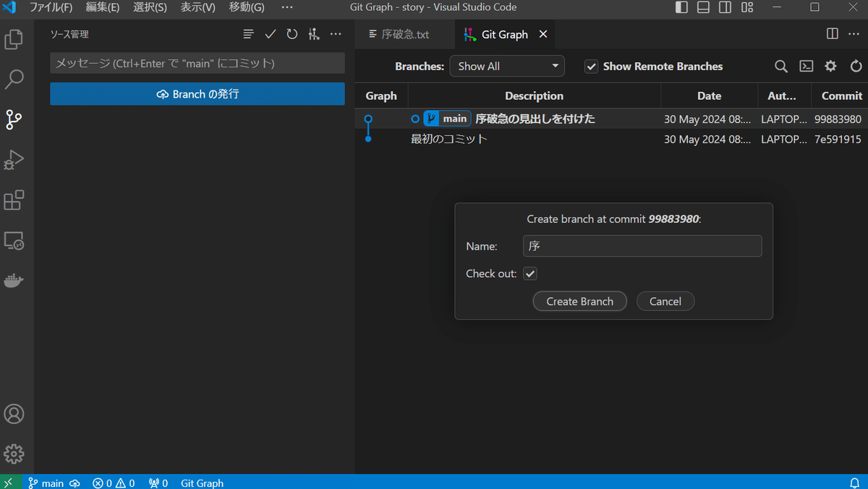This screenshot has width=868, height=489.
Task: Open Source Control view in activity bar
Action: [14, 119]
